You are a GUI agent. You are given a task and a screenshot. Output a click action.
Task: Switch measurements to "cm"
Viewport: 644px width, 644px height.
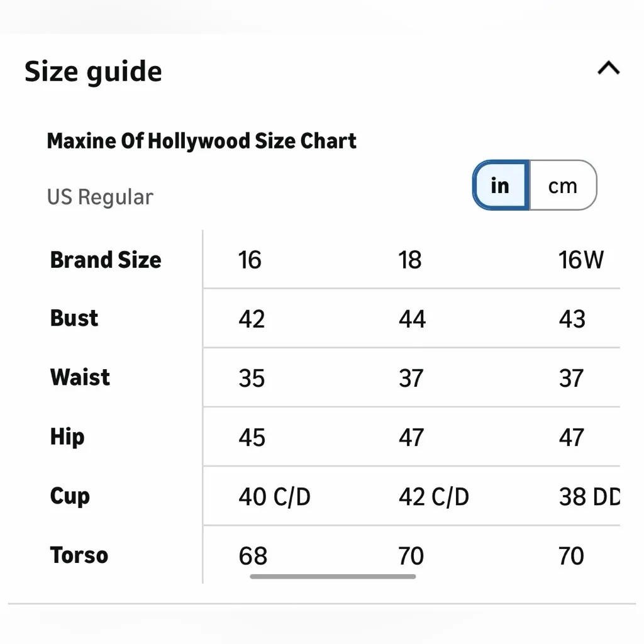click(562, 185)
